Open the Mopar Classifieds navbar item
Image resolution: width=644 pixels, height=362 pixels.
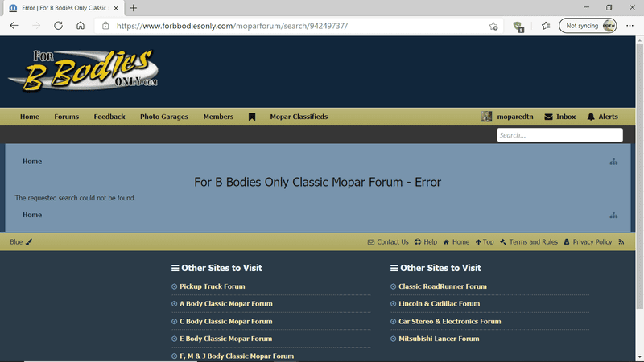click(x=299, y=117)
